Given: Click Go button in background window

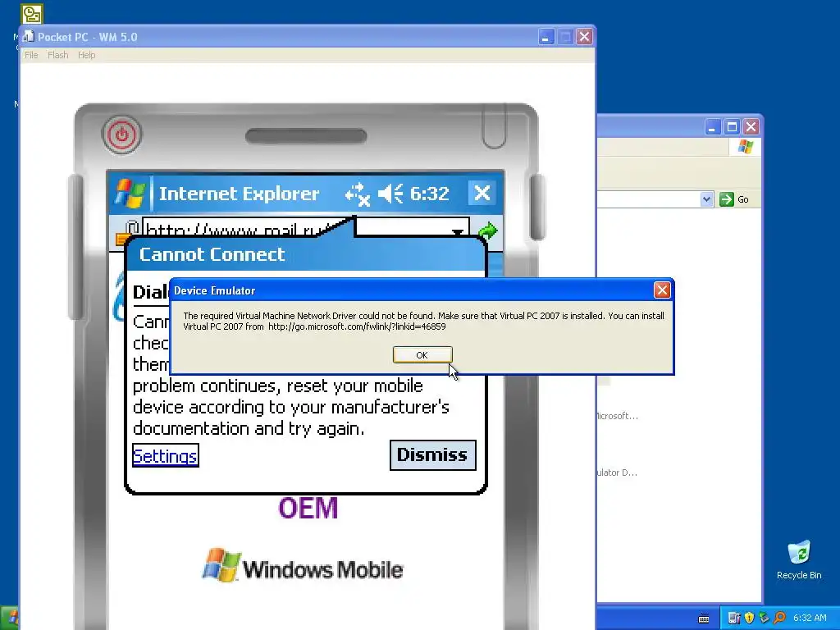Looking at the screenshot, I should pos(734,199).
